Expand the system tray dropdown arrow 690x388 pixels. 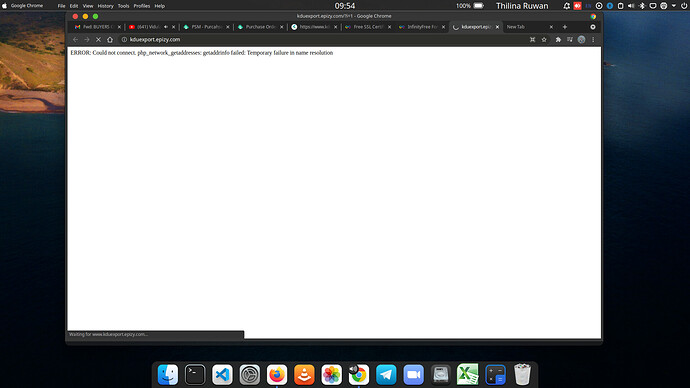point(674,6)
